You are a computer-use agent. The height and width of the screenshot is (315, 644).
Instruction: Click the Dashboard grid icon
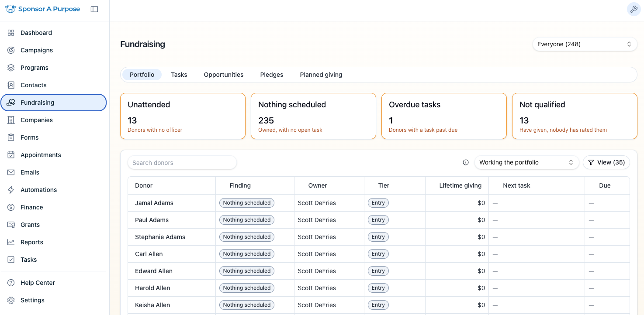(11, 33)
